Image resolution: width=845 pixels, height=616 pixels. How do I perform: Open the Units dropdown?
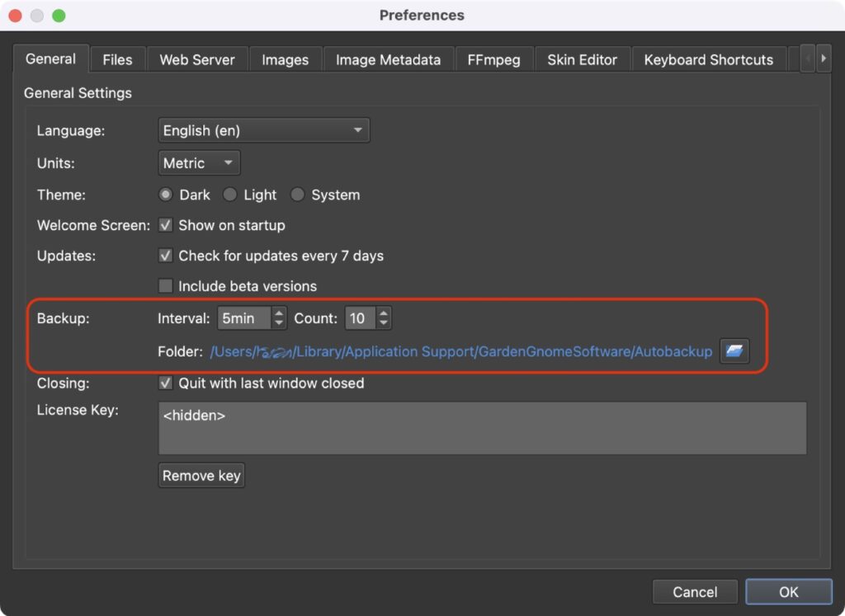click(198, 162)
